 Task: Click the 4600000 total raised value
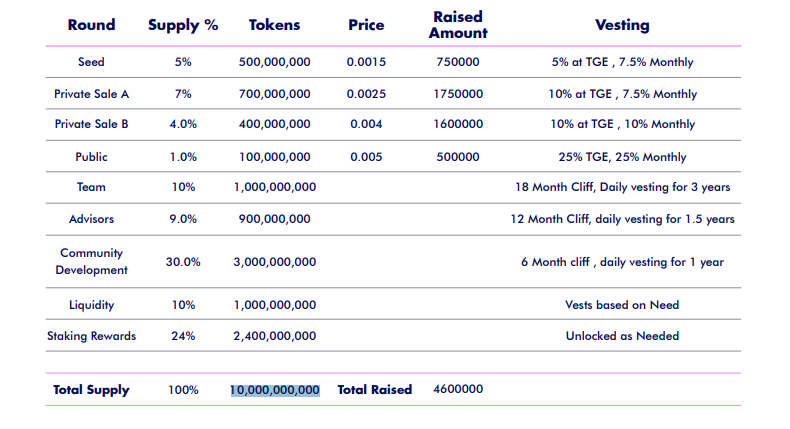[458, 389]
